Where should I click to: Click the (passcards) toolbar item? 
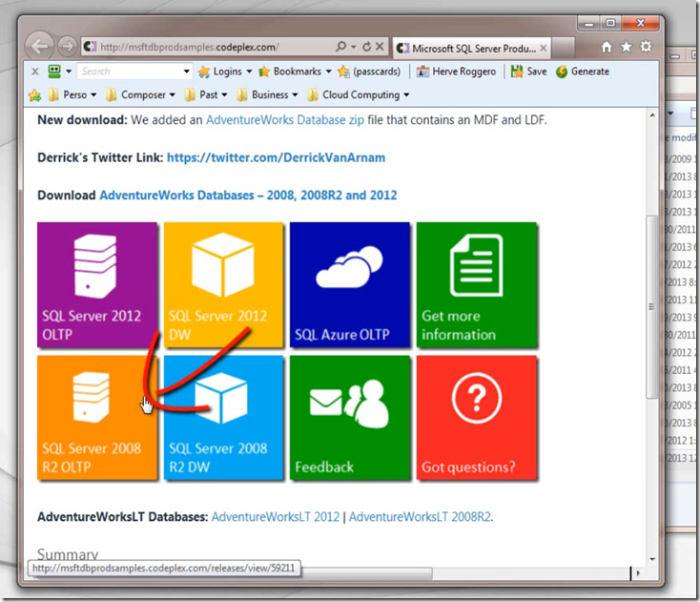(369, 72)
